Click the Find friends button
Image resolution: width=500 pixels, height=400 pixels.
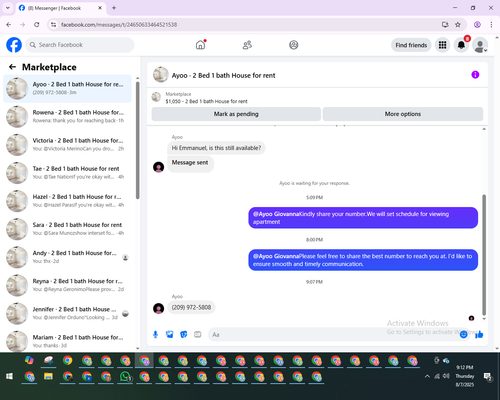pos(411,45)
